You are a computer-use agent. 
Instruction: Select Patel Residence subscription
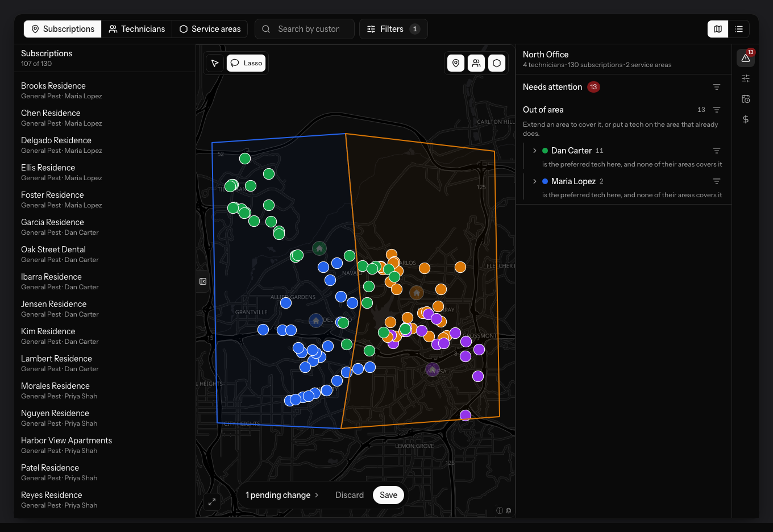pyautogui.click(x=105, y=472)
